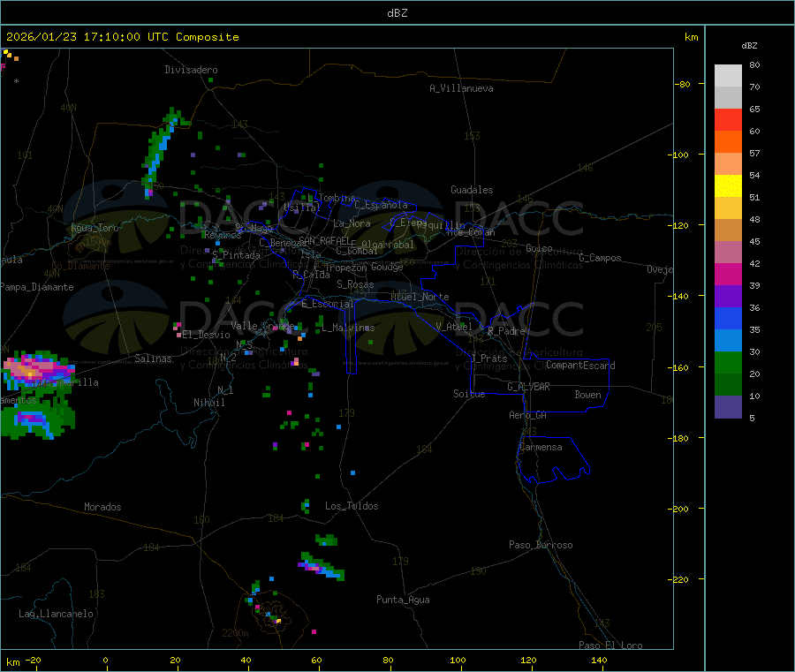Click the Salinas label on the map

pos(153,359)
